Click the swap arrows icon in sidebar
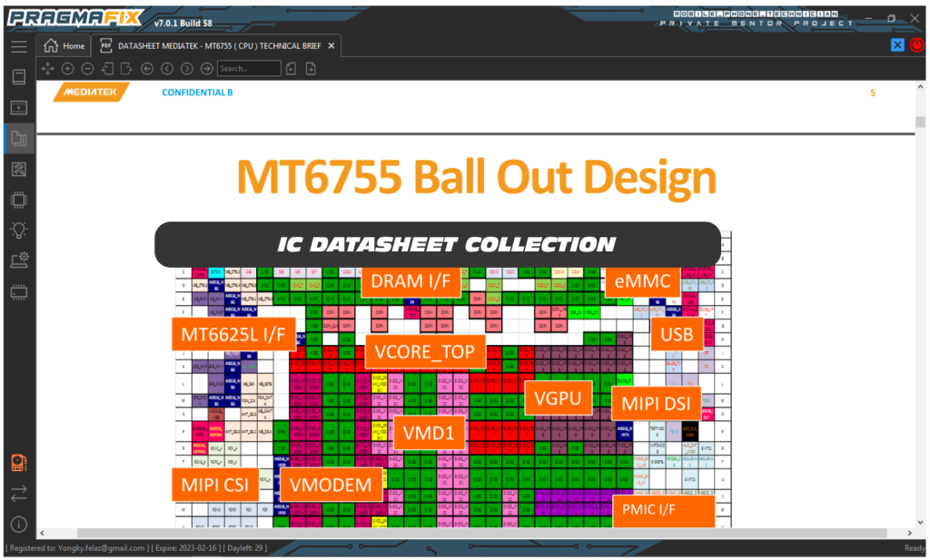The image size is (930, 560). pyautogui.click(x=18, y=494)
